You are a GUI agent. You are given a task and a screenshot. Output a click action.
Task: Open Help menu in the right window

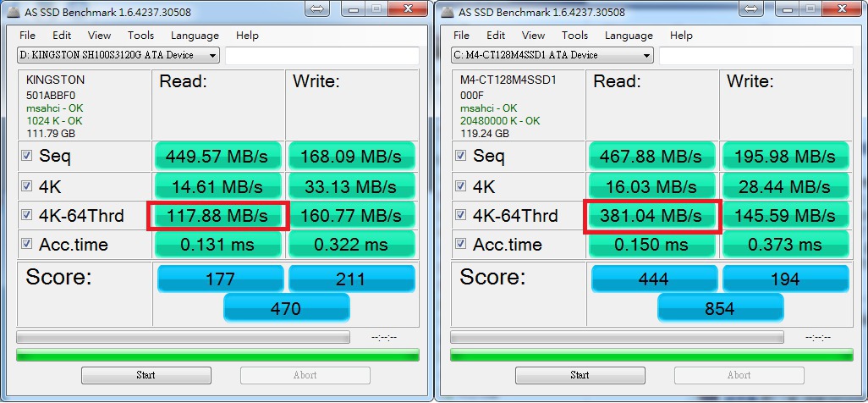pyautogui.click(x=681, y=36)
